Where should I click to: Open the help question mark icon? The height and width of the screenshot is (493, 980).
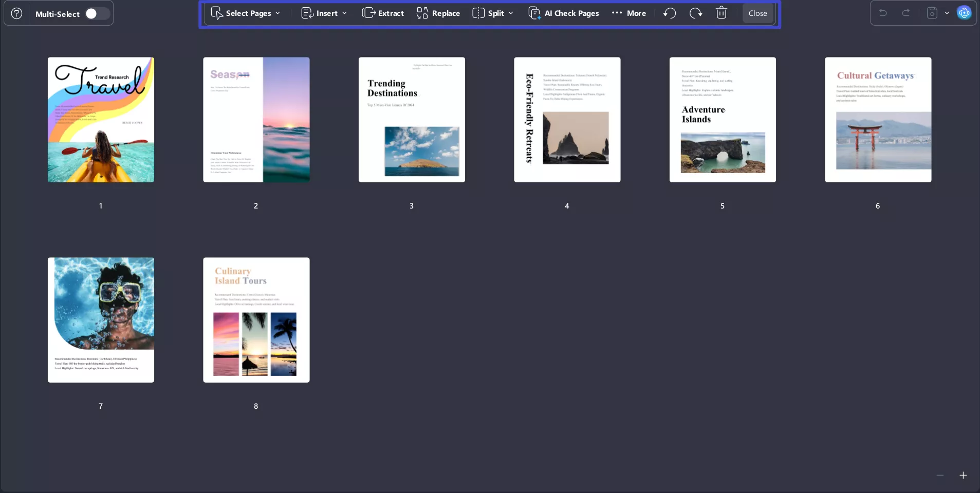coord(16,13)
